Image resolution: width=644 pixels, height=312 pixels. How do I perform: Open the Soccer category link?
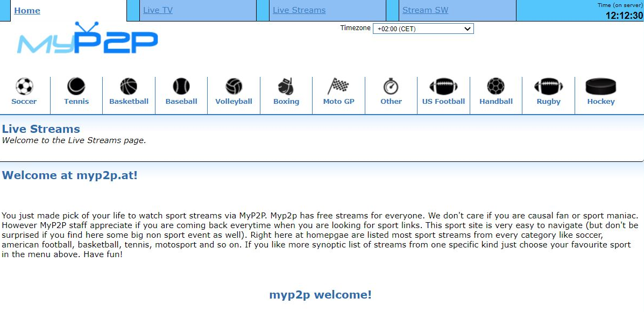(24, 101)
